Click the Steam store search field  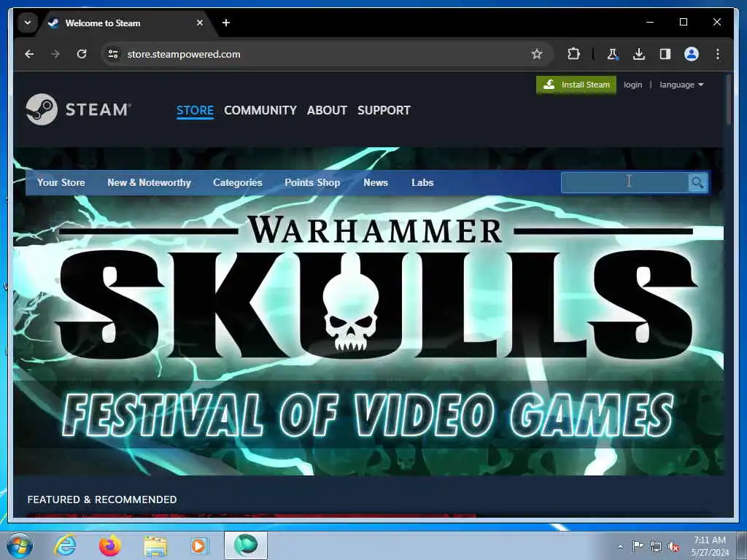pyautogui.click(x=624, y=183)
